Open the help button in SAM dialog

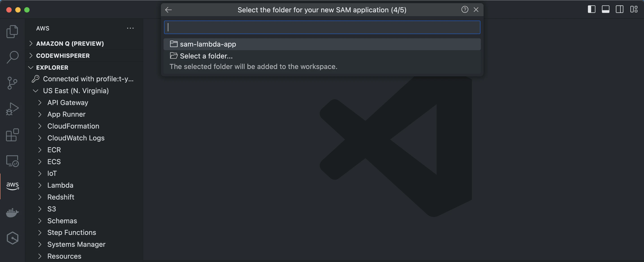(465, 9)
